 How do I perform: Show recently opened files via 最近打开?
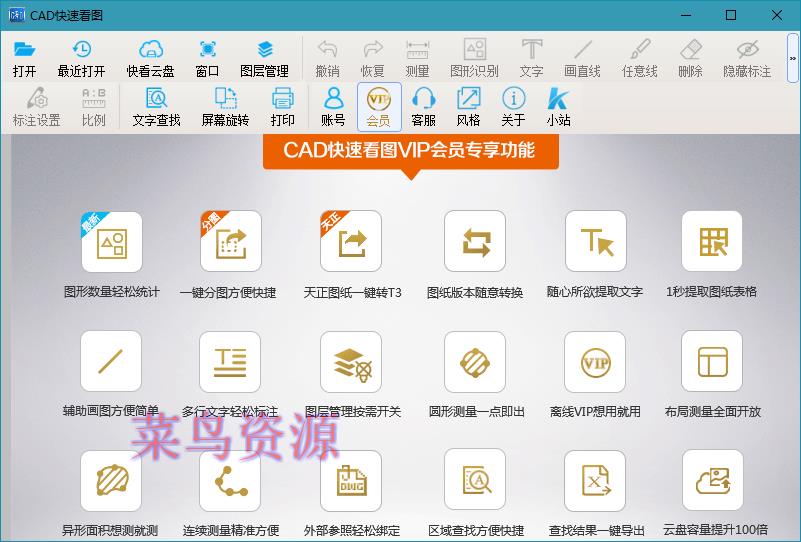81,58
